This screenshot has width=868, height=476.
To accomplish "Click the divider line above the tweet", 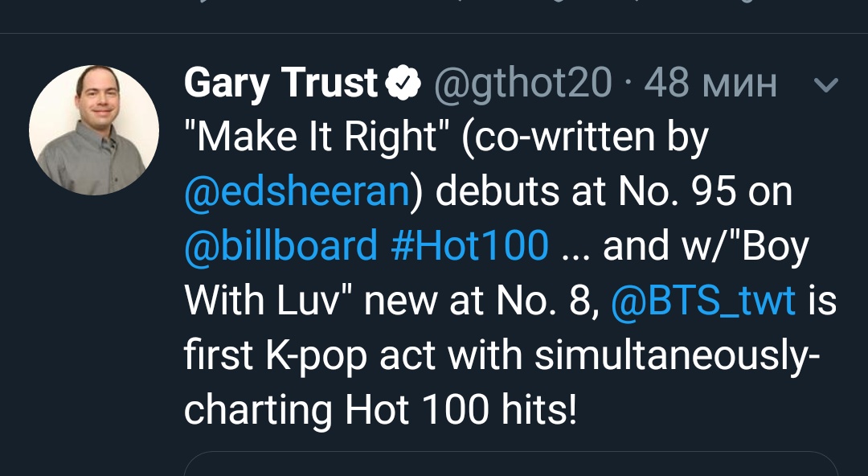I will coord(434,33).
